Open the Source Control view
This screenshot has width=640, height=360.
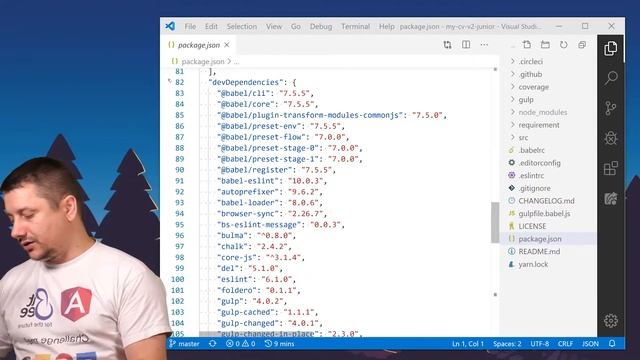click(x=611, y=108)
